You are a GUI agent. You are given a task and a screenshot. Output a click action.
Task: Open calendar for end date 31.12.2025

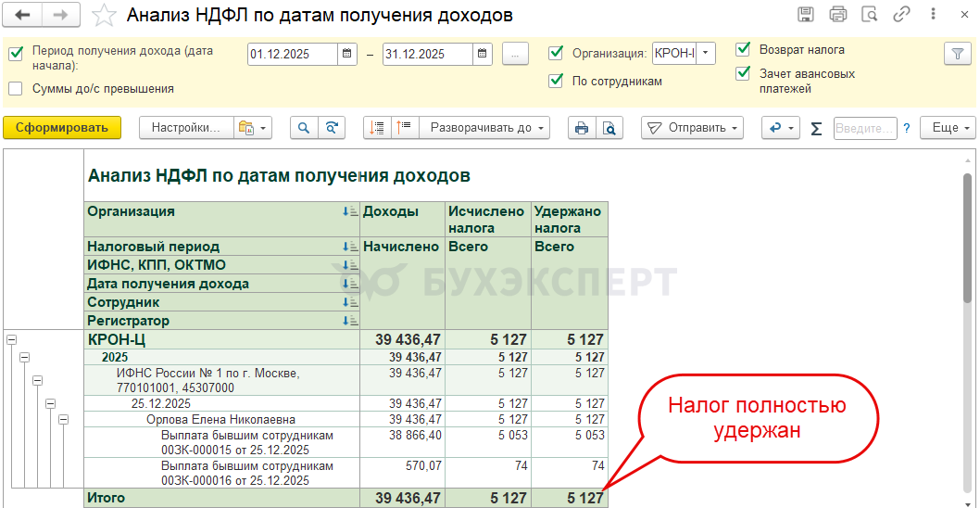pyautogui.click(x=482, y=54)
